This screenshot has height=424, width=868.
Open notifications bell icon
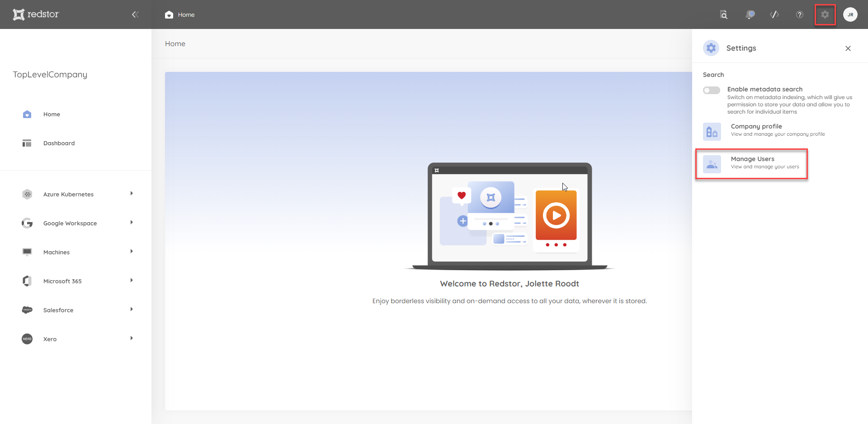(x=750, y=14)
